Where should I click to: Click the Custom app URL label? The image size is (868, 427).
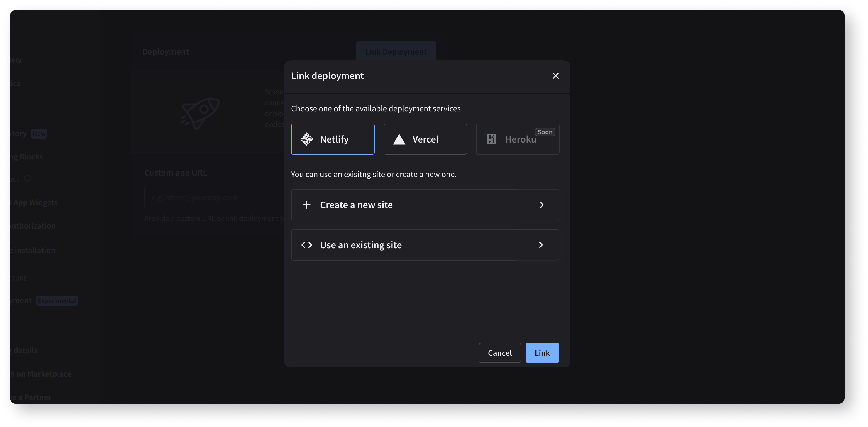pos(175,173)
